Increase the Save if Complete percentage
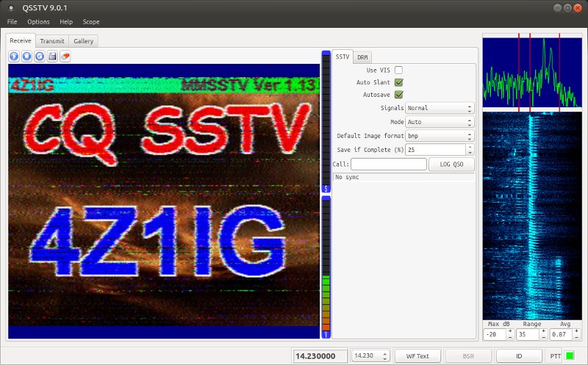Viewport: 588px width, 365px height. coord(470,147)
